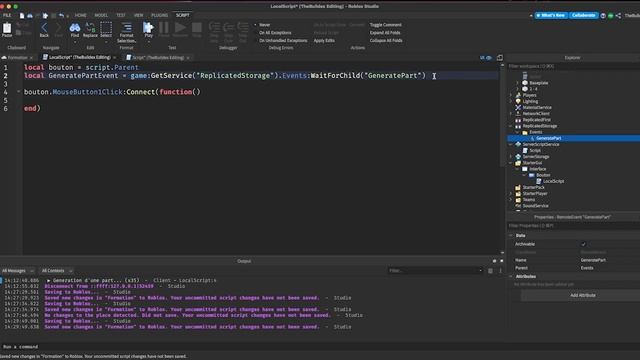Collapse the ReplicatedStorage tree node

click(511, 126)
